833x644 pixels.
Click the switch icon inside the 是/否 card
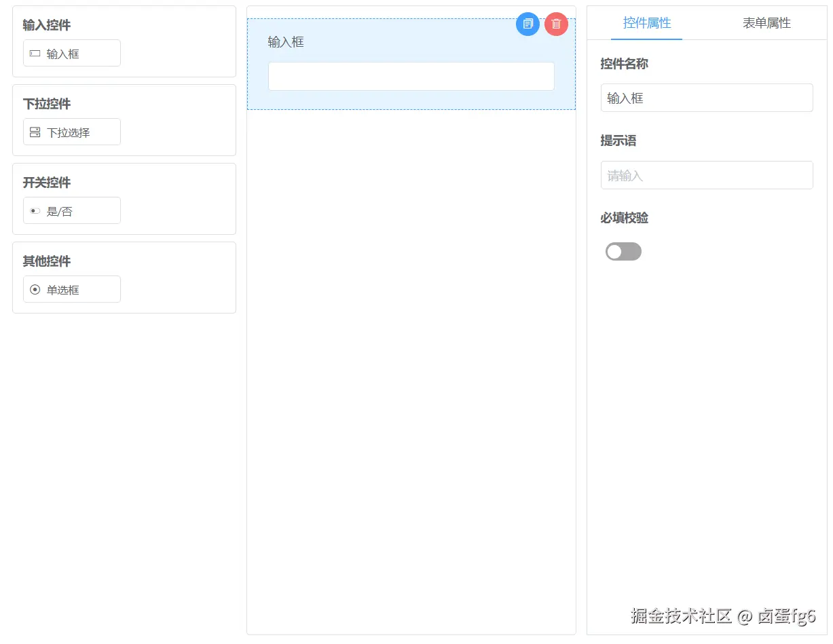point(34,210)
